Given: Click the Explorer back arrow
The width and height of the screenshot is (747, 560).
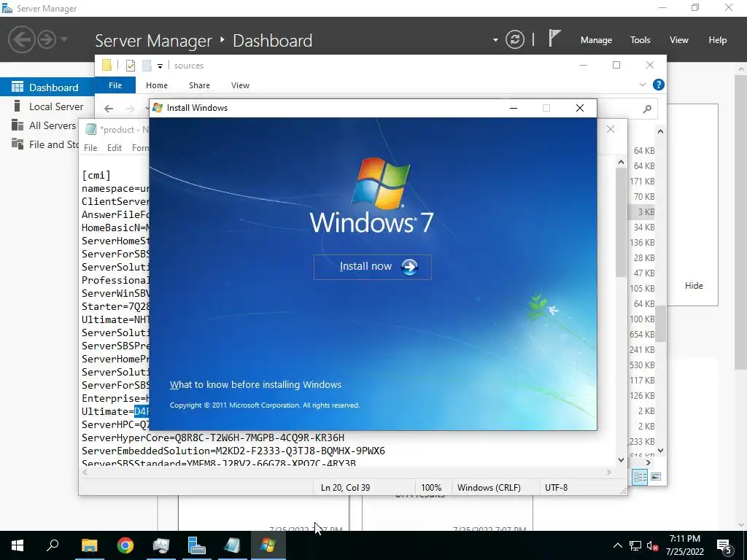Looking at the screenshot, I should click(x=109, y=109).
